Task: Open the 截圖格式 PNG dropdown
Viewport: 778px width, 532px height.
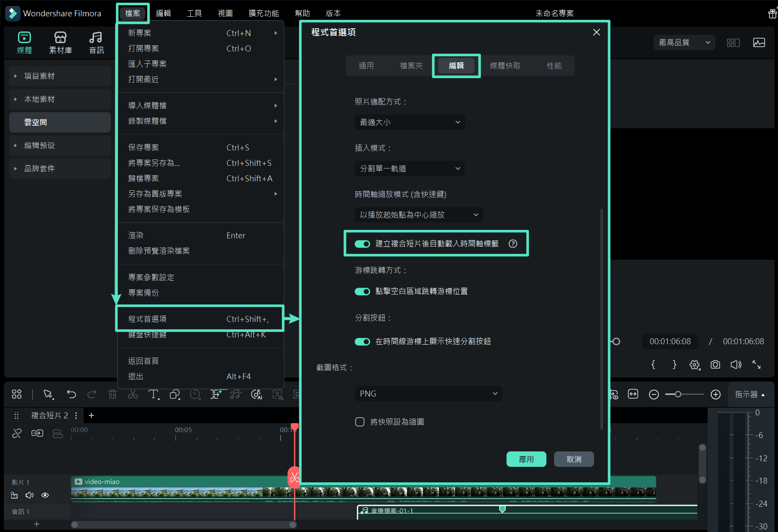Action: [428, 393]
